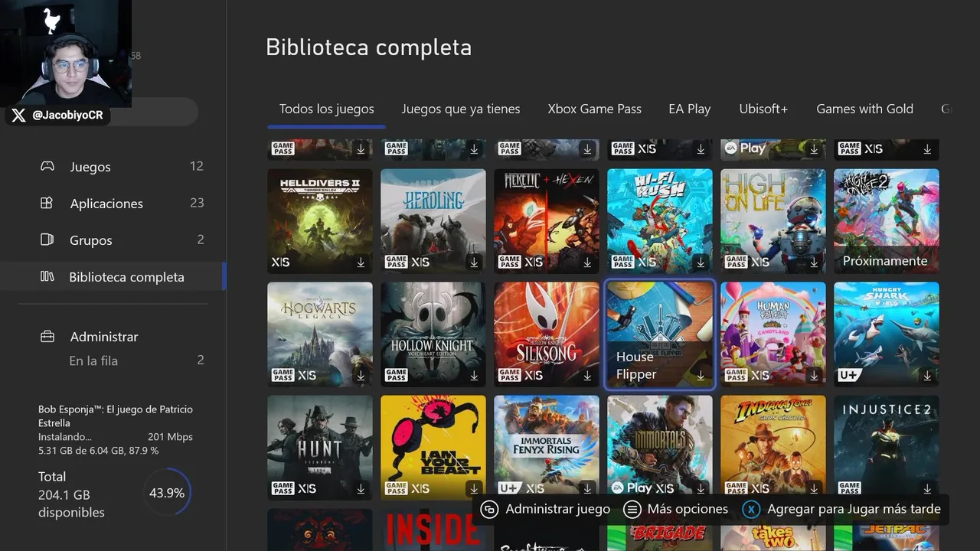Viewport: 980px width, 551px height.
Task: Click the Administrar toolbox icon
Action: pyautogui.click(x=47, y=337)
